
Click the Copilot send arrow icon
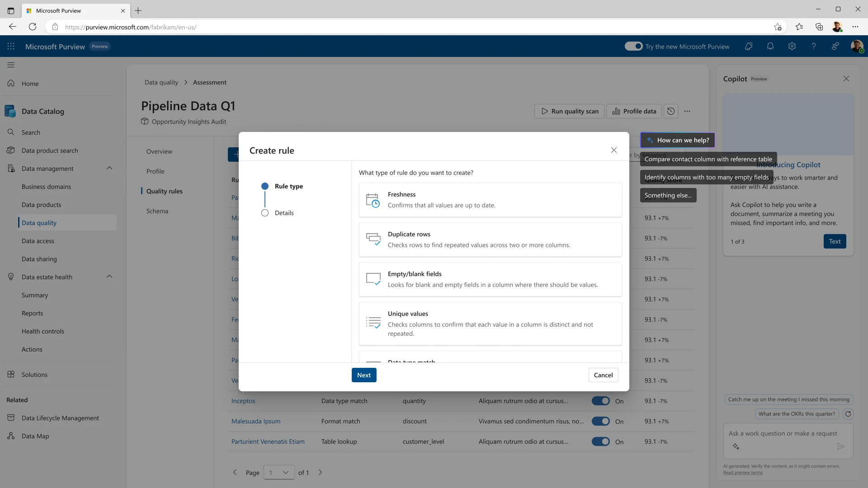(840, 446)
